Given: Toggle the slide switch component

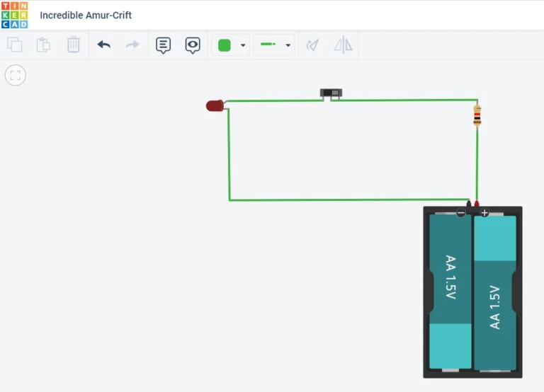Looking at the screenshot, I should tap(331, 93).
